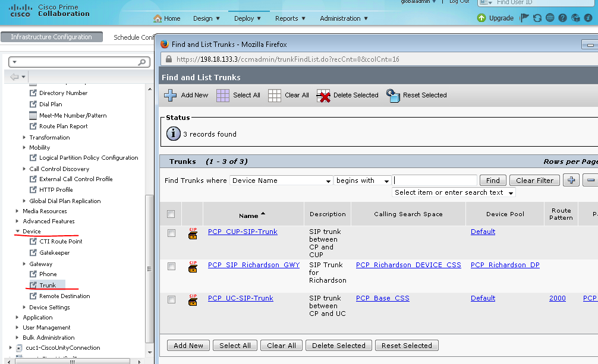Click SIP trunk icon for PCP_UC-SIP-Trunk
Screen dimensions: 598x364
[x=193, y=300]
